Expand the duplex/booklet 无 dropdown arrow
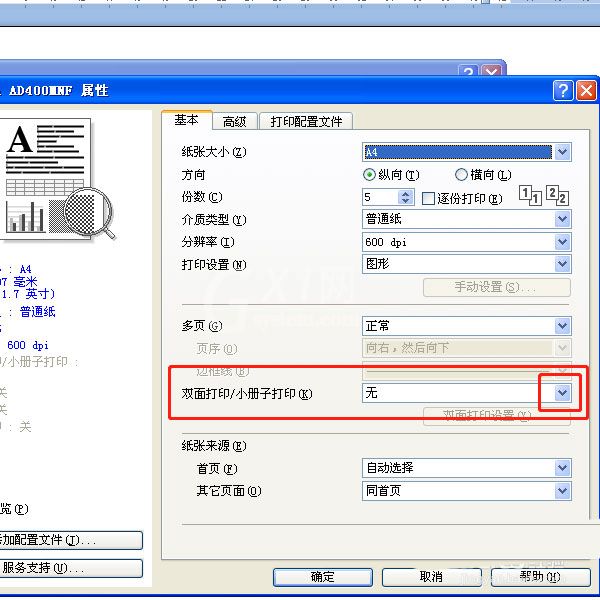 point(562,393)
